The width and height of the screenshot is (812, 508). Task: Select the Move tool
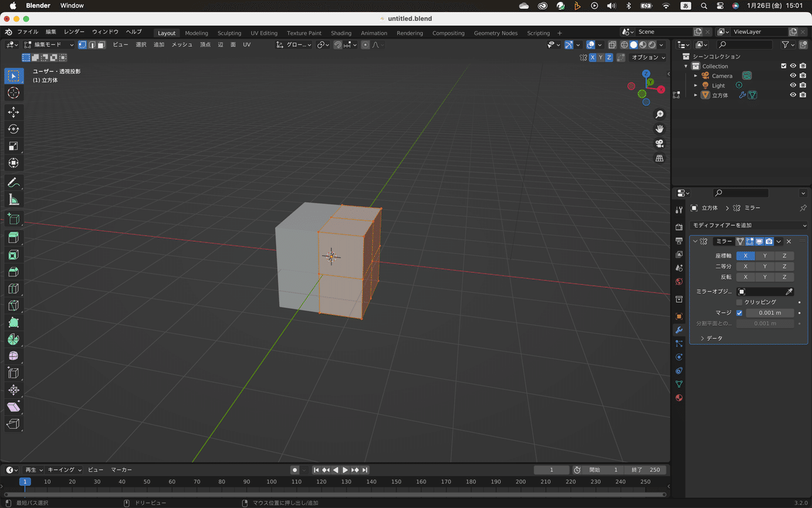click(x=14, y=112)
